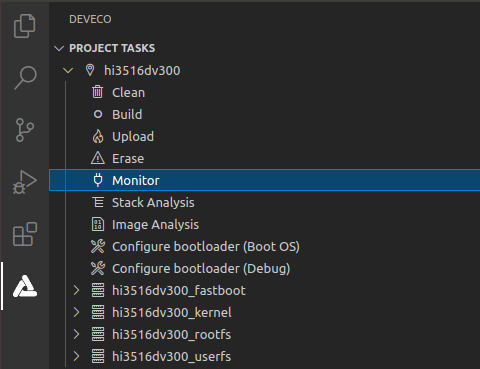Open Source Control view in activity bar
Screen dimensions: 480x369
coord(25,130)
